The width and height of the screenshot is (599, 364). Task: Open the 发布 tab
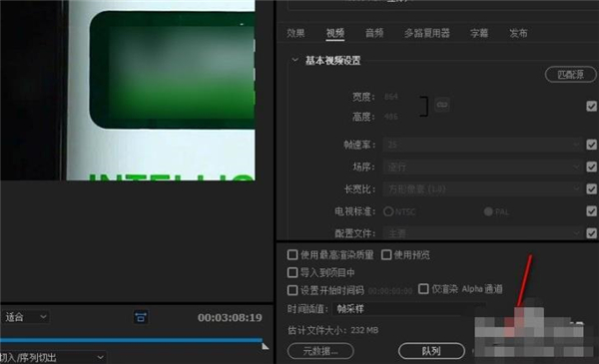point(518,33)
